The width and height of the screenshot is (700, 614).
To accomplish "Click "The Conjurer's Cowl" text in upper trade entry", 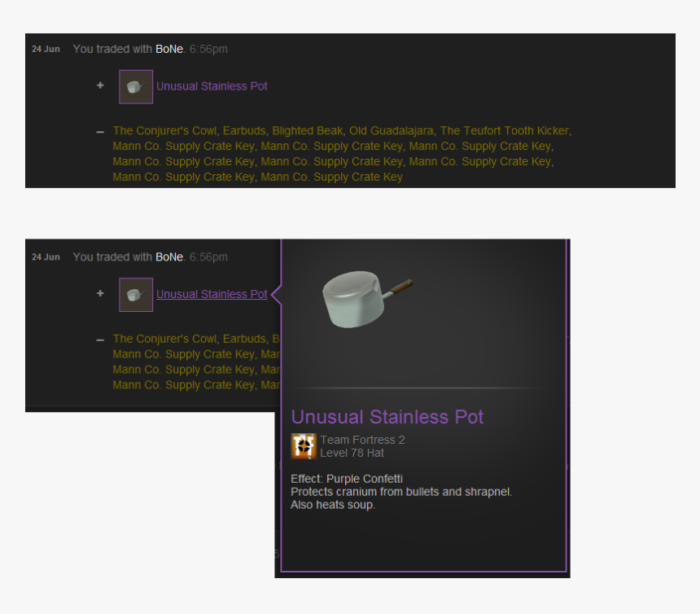I will click(x=164, y=130).
